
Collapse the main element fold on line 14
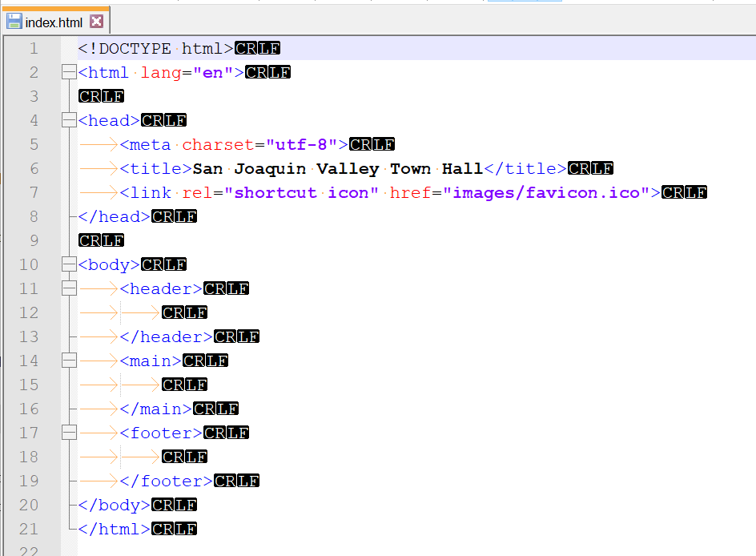click(68, 361)
